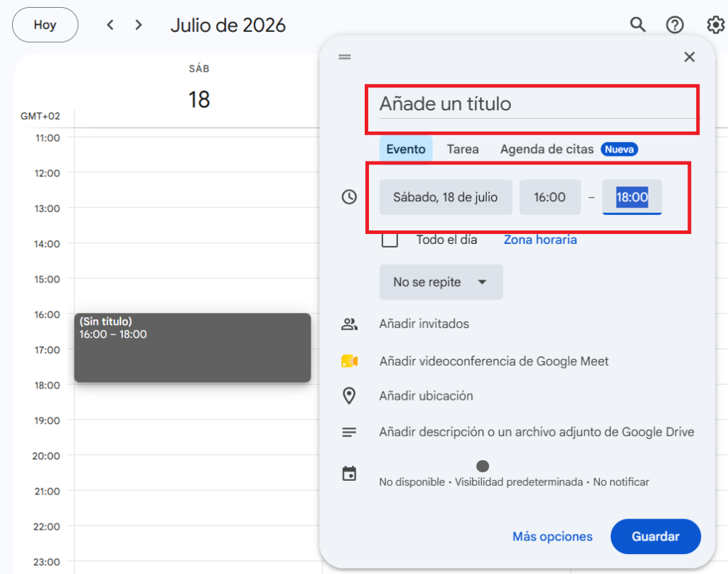Click the guests people icon
The height and width of the screenshot is (574, 728).
point(349,324)
